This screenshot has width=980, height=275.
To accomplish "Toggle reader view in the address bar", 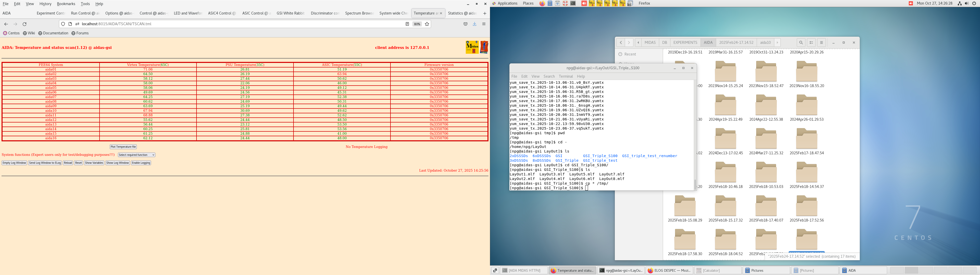I will pos(407,23).
